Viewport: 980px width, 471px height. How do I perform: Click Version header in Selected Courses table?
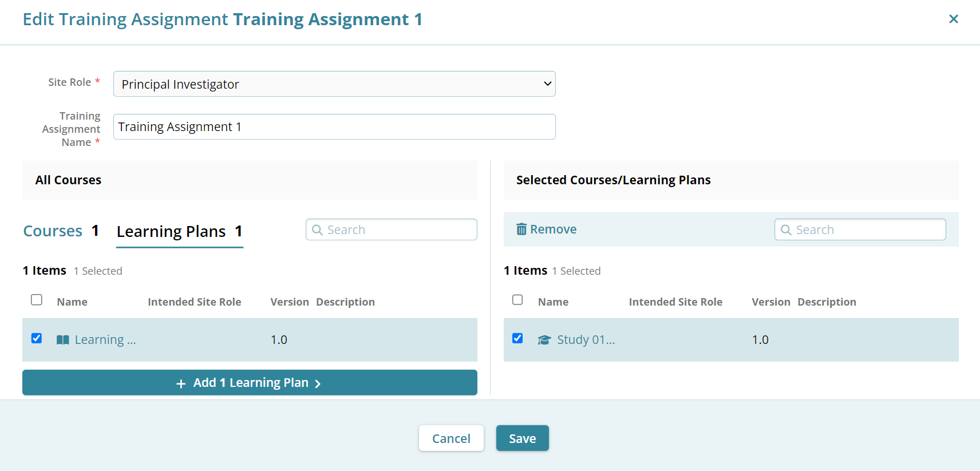point(771,302)
